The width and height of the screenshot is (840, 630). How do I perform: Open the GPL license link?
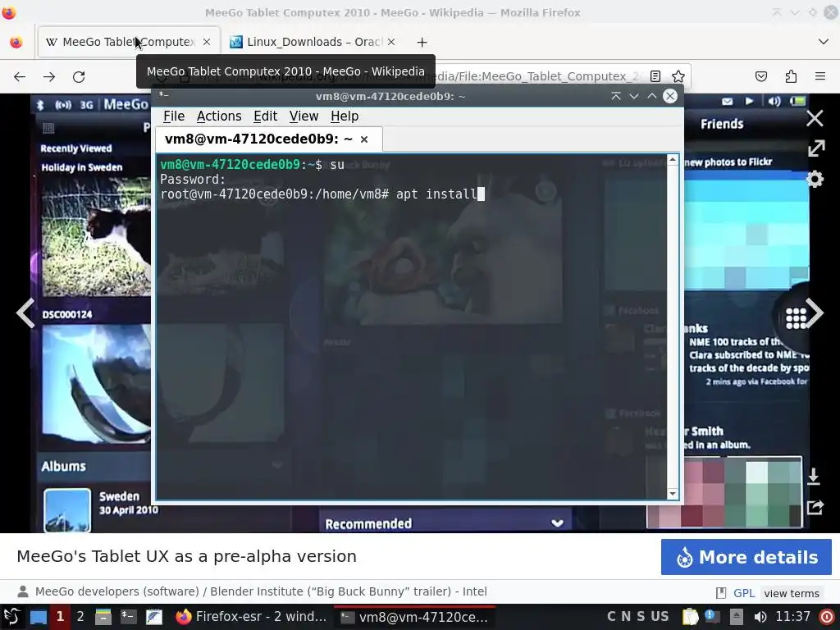[x=743, y=593]
